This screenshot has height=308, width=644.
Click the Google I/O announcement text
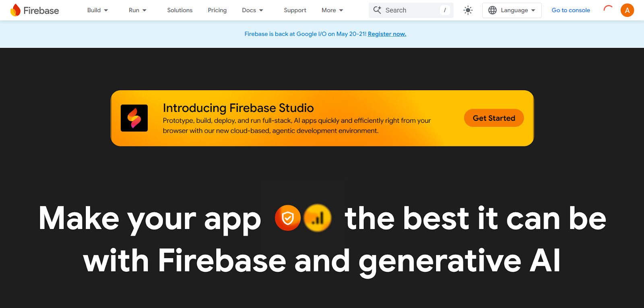(305, 34)
